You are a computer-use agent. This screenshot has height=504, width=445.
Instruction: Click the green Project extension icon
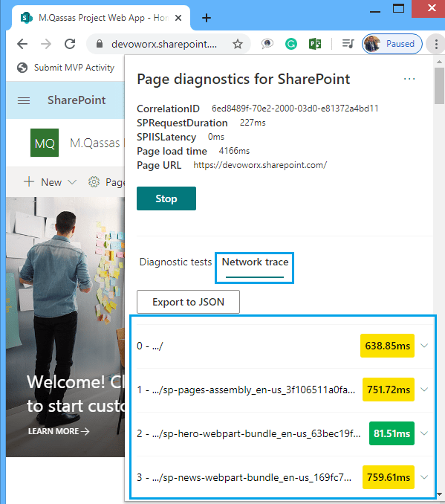pos(315,44)
